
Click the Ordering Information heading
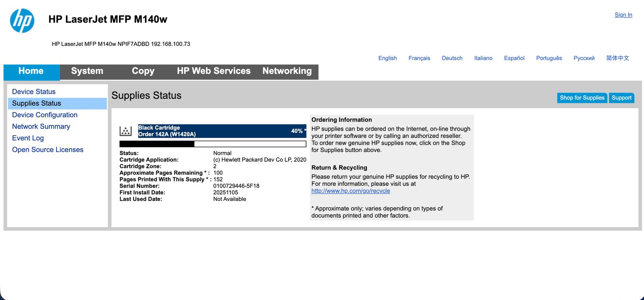click(x=342, y=120)
